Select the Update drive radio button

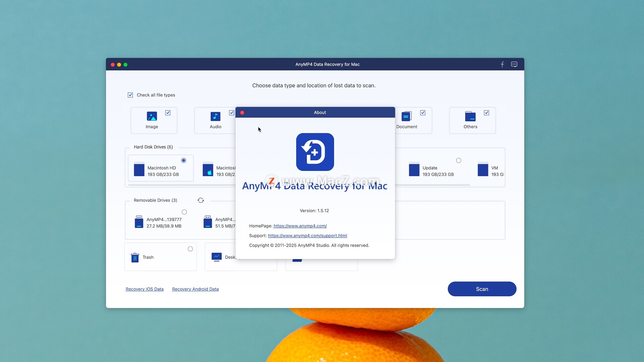point(459,161)
